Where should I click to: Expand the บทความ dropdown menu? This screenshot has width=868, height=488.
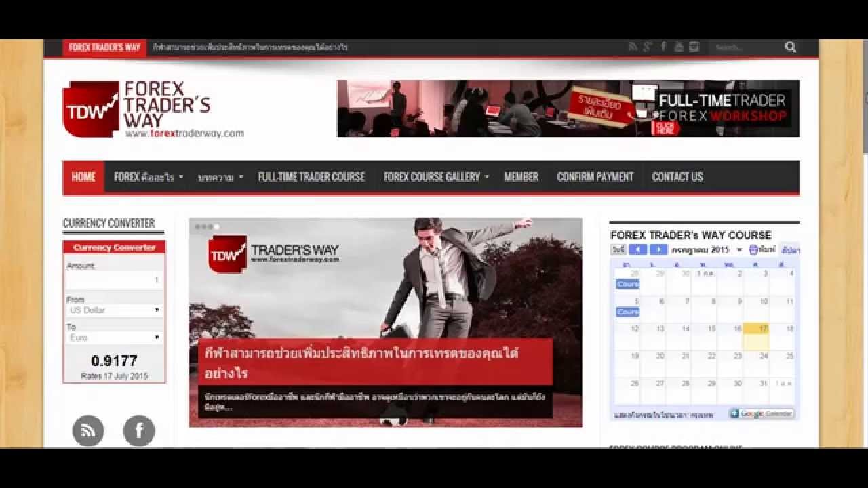(x=220, y=177)
